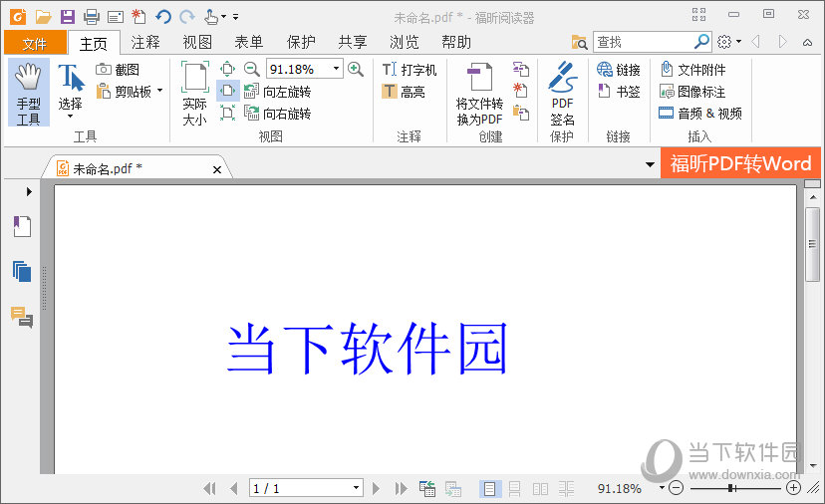Switch to the Share (共享) tab

click(x=353, y=42)
